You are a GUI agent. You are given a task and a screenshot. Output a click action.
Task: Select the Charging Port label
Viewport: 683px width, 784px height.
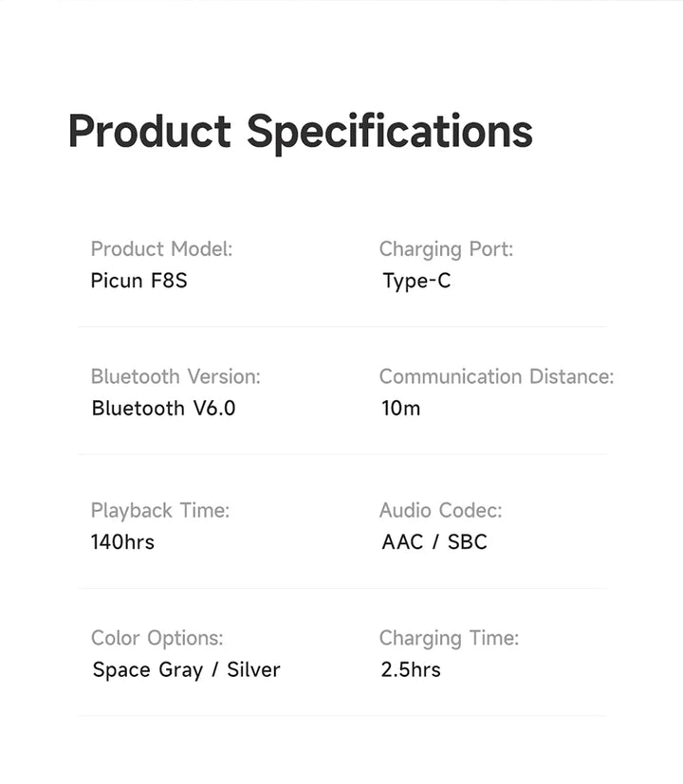tap(446, 249)
